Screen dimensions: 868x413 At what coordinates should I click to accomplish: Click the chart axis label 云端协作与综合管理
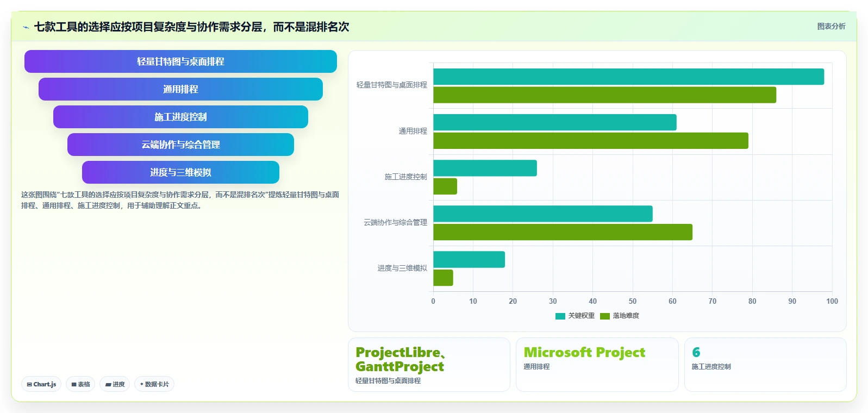pyautogui.click(x=396, y=222)
